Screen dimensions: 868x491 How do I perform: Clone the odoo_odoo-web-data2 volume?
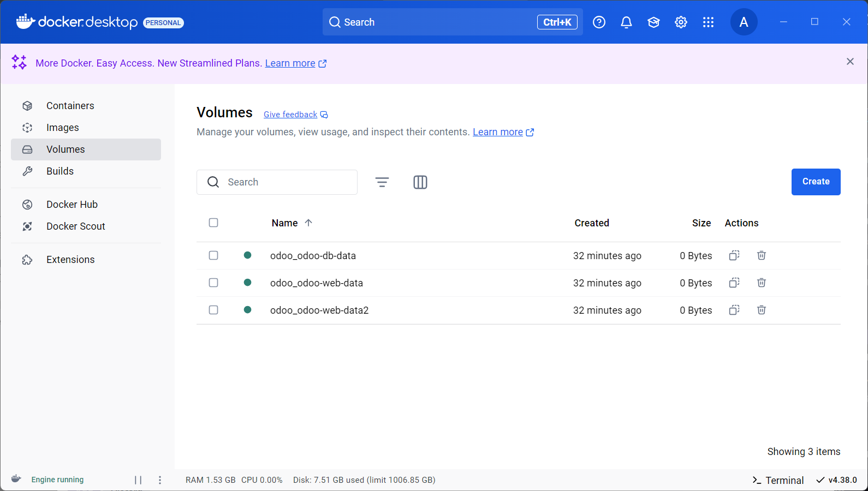pyautogui.click(x=734, y=310)
